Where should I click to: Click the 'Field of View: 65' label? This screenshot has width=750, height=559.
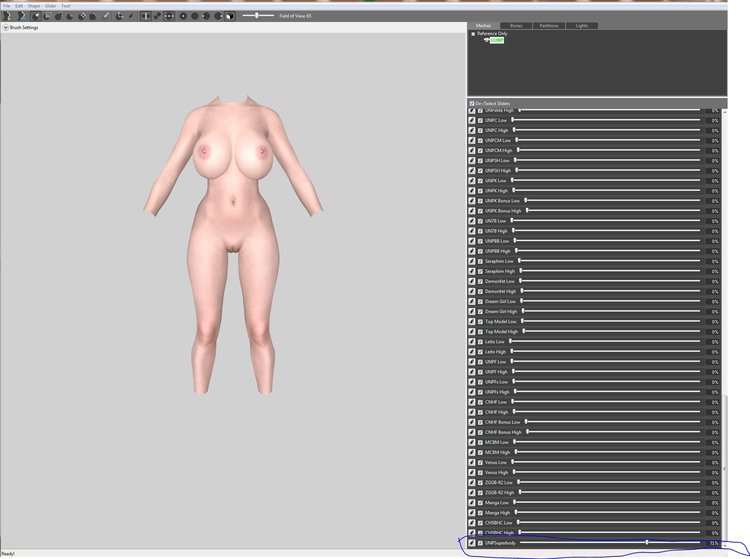[x=295, y=16]
